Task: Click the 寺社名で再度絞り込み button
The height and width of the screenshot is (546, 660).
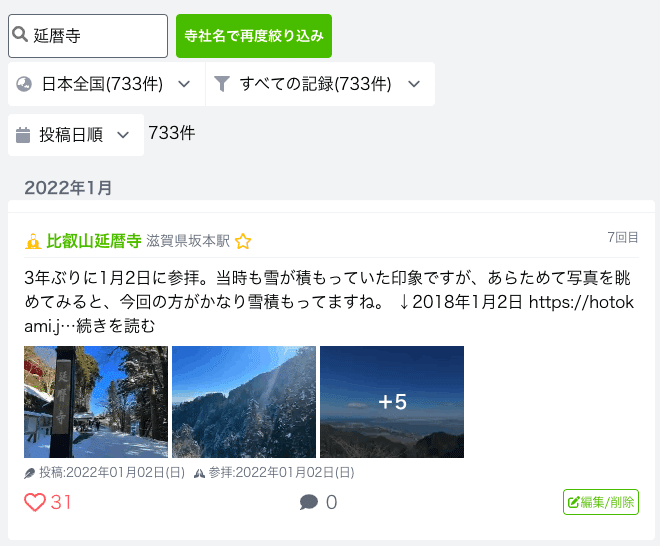Action: pos(254,36)
